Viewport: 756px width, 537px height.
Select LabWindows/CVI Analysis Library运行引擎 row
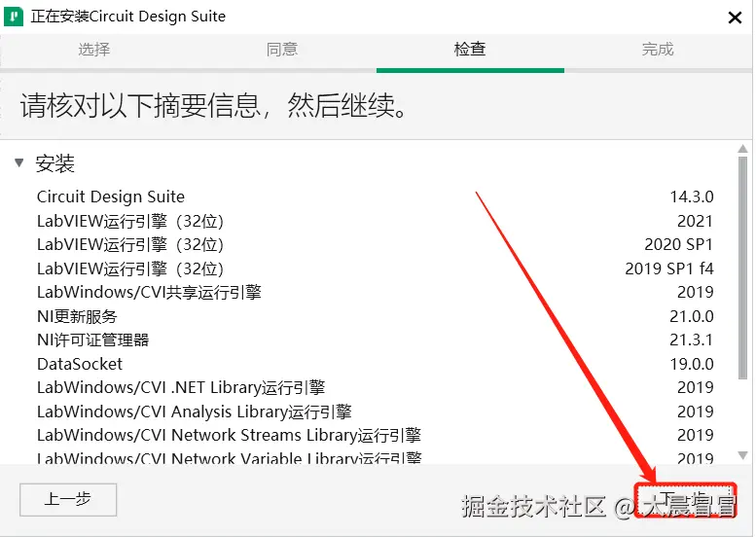click(x=376, y=412)
